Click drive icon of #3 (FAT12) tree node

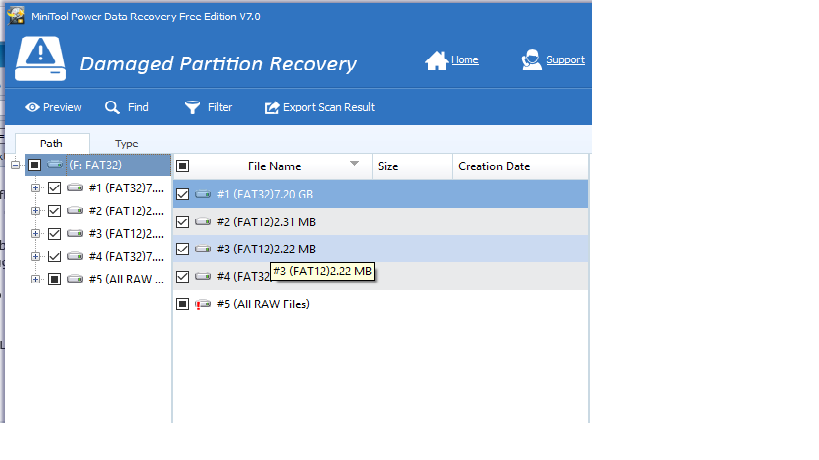click(x=75, y=233)
